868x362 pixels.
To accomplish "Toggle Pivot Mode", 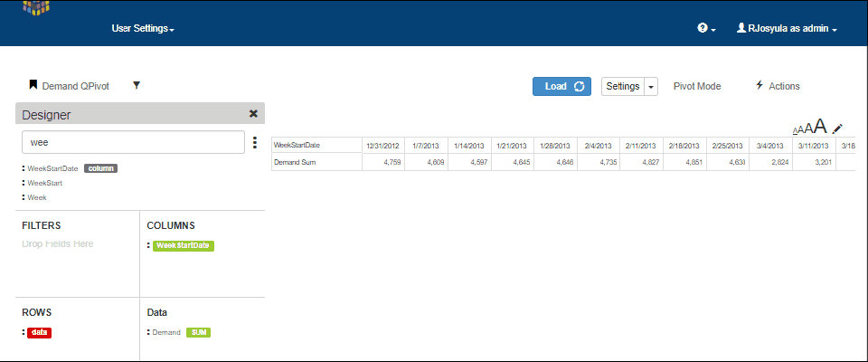I will tap(697, 87).
